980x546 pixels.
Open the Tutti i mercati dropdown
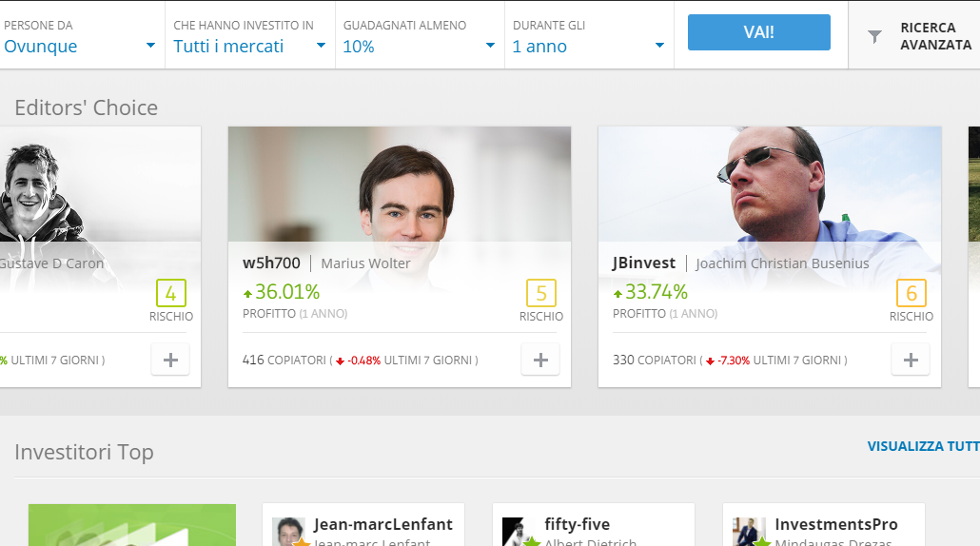[250, 35]
